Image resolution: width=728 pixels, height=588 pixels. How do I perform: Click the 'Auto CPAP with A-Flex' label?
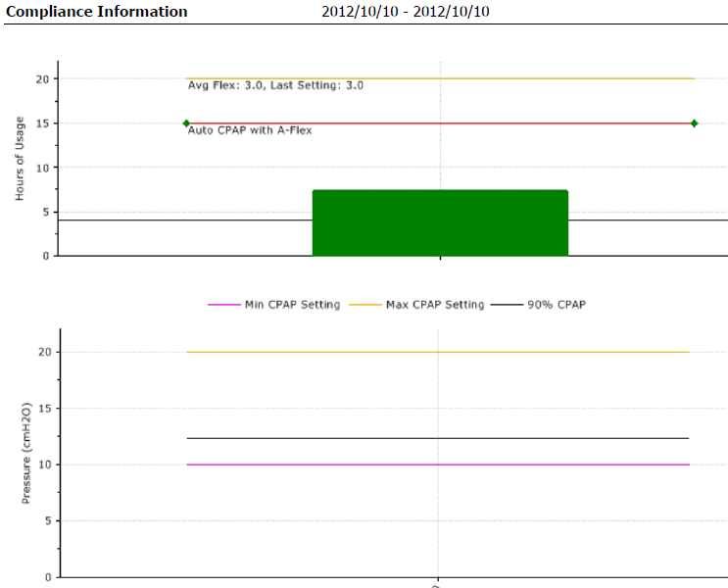click(250, 130)
